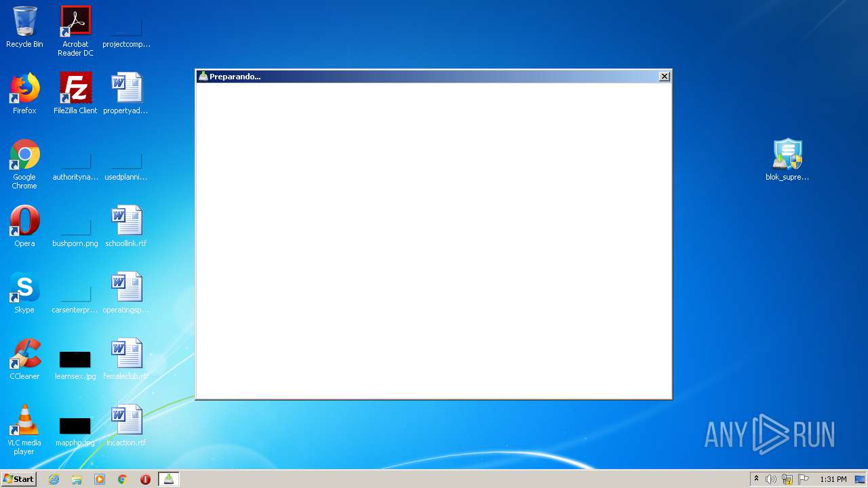
Task: Select the operatingsp... Word document
Action: (x=126, y=293)
